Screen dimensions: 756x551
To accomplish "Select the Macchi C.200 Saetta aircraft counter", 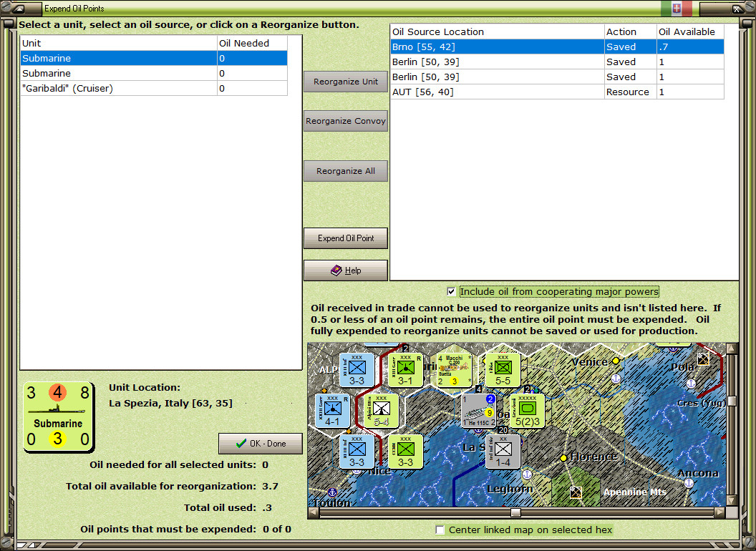I will coord(454,370).
